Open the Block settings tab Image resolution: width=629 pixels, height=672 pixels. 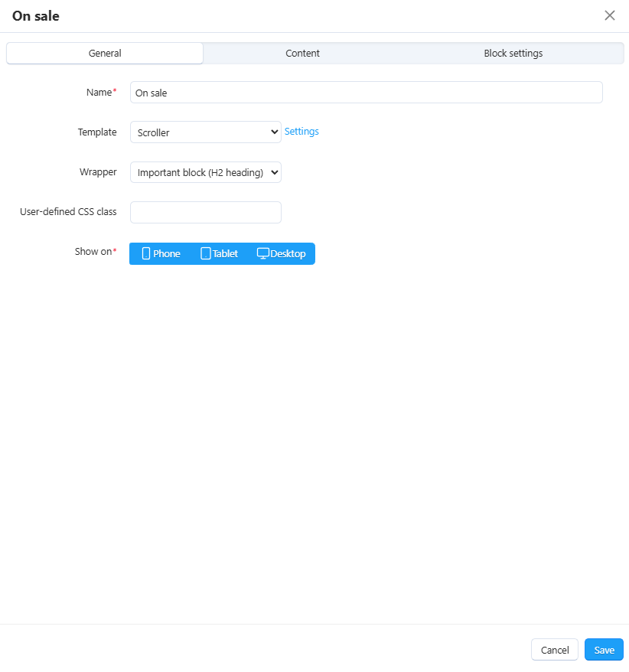(513, 53)
